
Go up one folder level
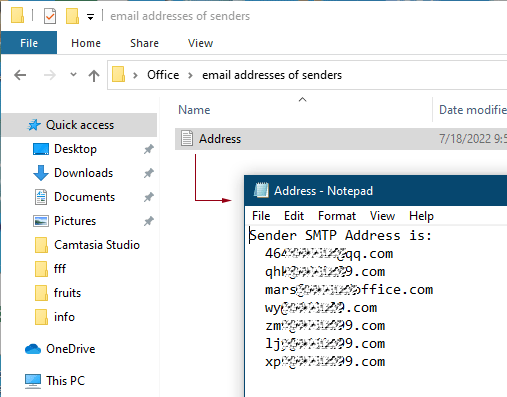click(94, 76)
